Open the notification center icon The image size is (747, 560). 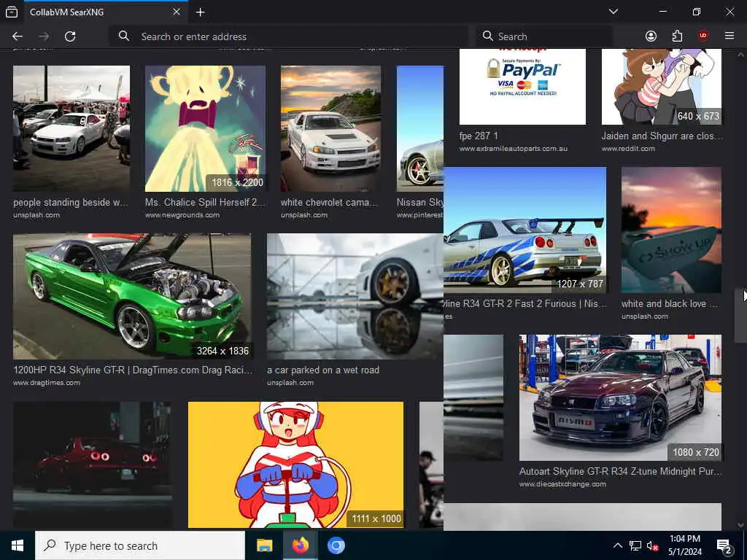[724, 545]
